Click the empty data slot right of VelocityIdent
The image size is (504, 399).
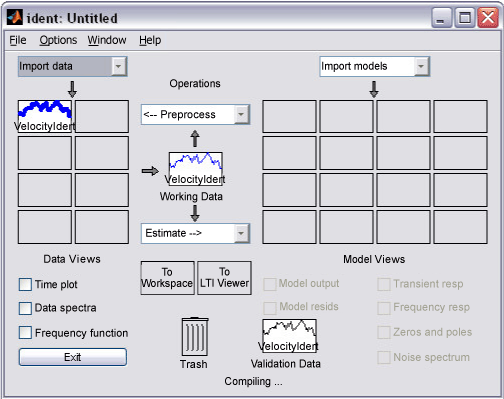pyautogui.click(x=102, y=116)
